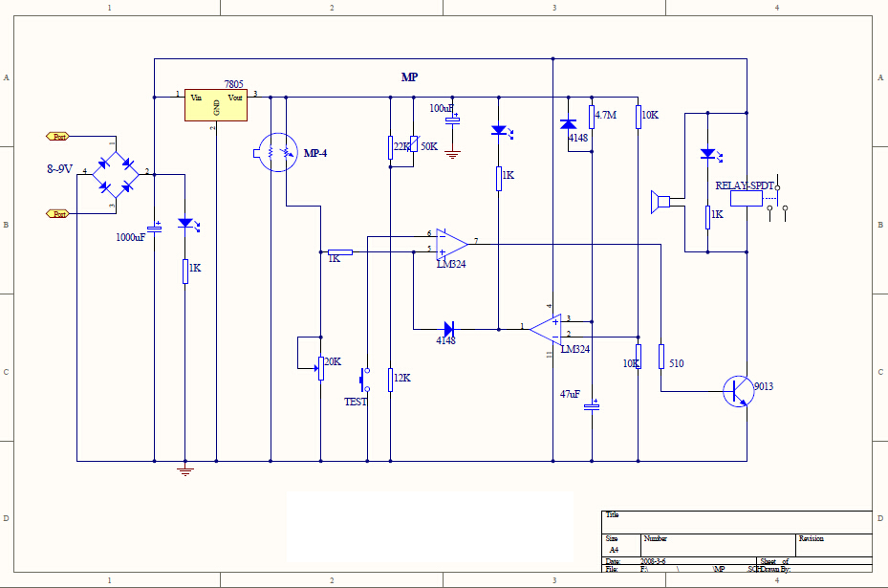The width and height of the screenshot is (888, 588).
Task: Click the 9013 transistor symbol
Action: tap(736, 392)
